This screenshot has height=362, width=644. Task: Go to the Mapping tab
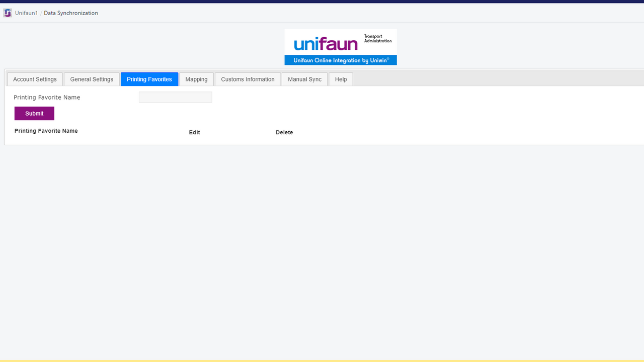pyautogui.click(x=196, y=79)
